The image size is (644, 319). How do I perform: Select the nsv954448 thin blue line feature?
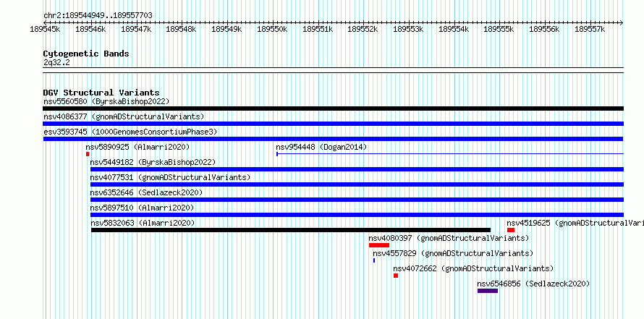click(450, 154)
